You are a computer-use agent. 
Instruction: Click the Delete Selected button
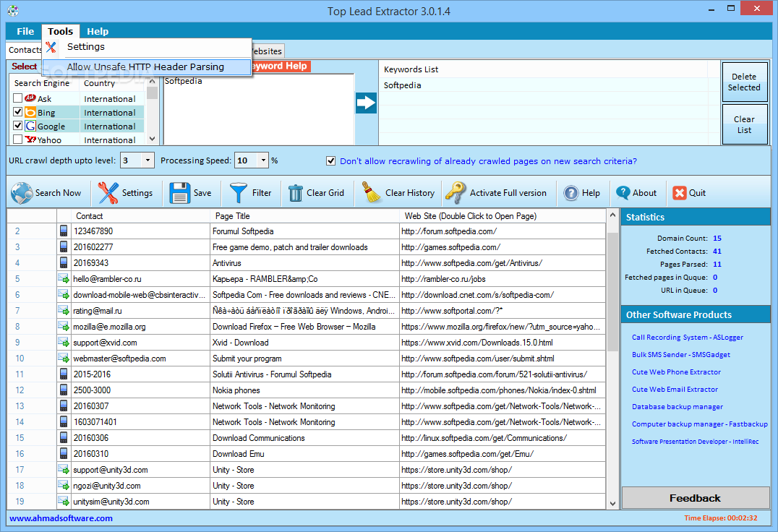[x=744, y=82]
